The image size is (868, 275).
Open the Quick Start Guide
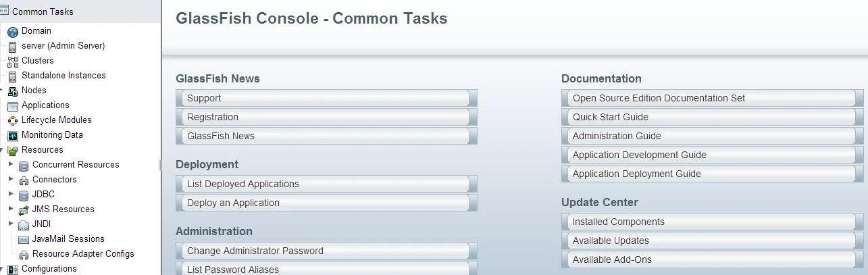click(712, 117)
